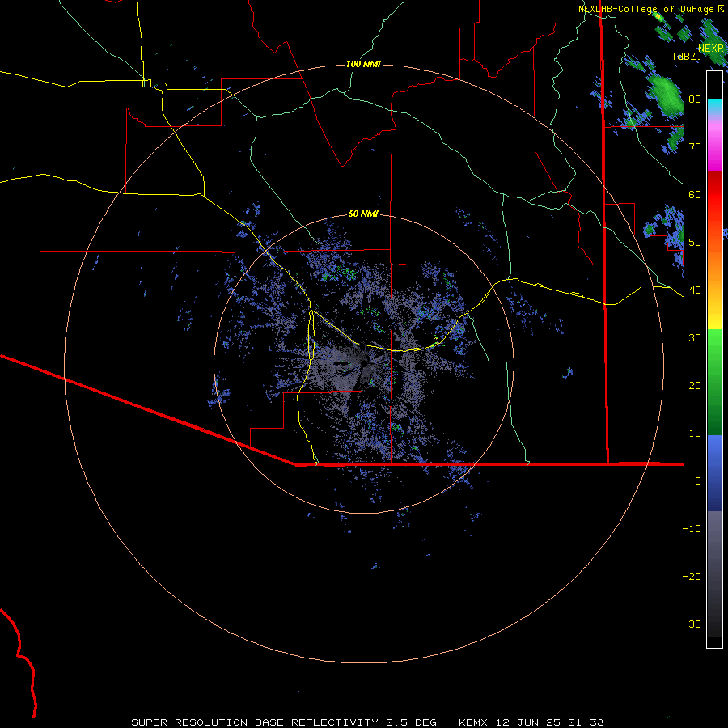Viewport: 728px width, 728px height.
Task: Click the -20 value on color scale
Action: [x=692, y=577]
